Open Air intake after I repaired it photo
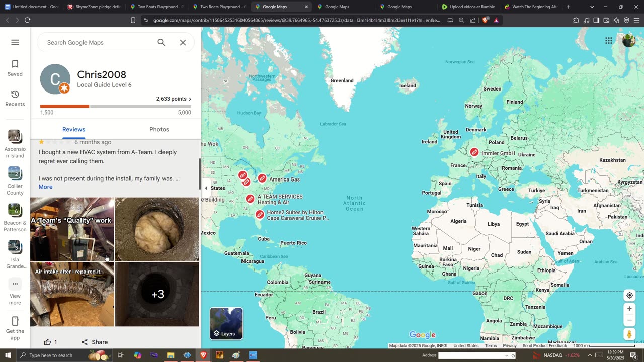Image resolution: width=644 pixels, height=362 pixels. coord(72,295)
